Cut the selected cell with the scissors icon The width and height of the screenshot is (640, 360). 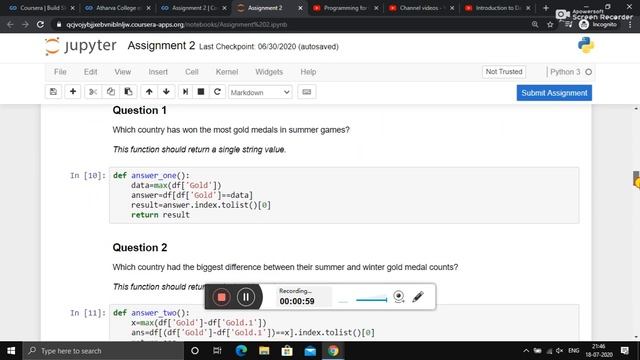[x=93, y=92]
